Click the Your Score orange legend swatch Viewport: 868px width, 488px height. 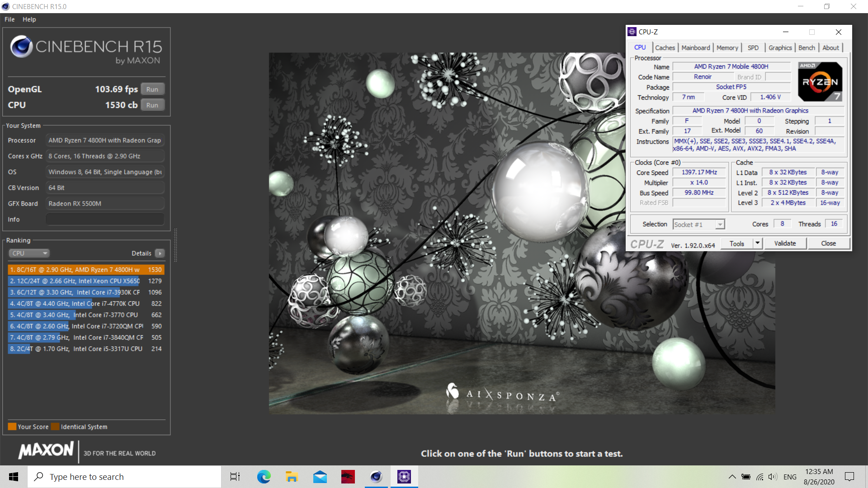(x=12, y=427)
